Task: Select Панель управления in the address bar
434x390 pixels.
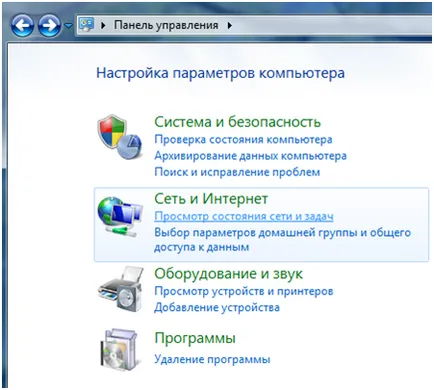Action: coord(166,25)
